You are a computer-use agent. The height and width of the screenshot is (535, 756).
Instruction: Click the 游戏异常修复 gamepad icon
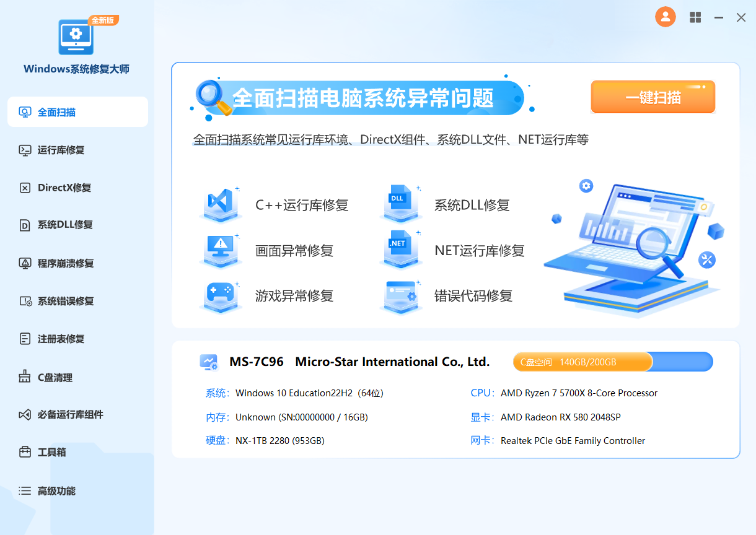[x=220, y=294]
